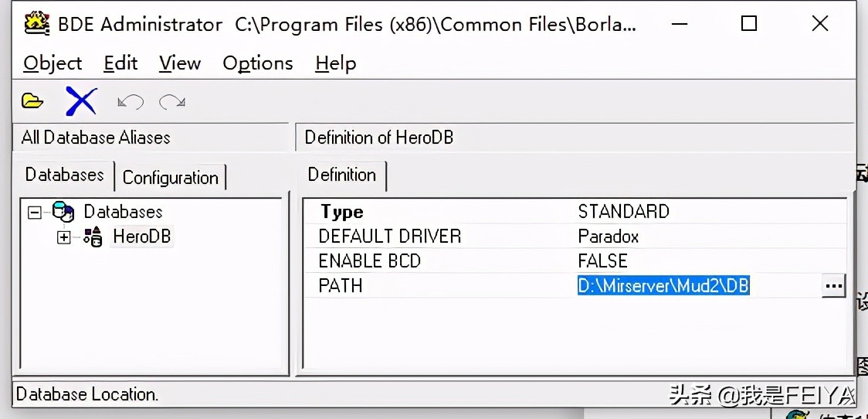
Task: Click the highlighted PATH value field
Action: coord(664,286)
